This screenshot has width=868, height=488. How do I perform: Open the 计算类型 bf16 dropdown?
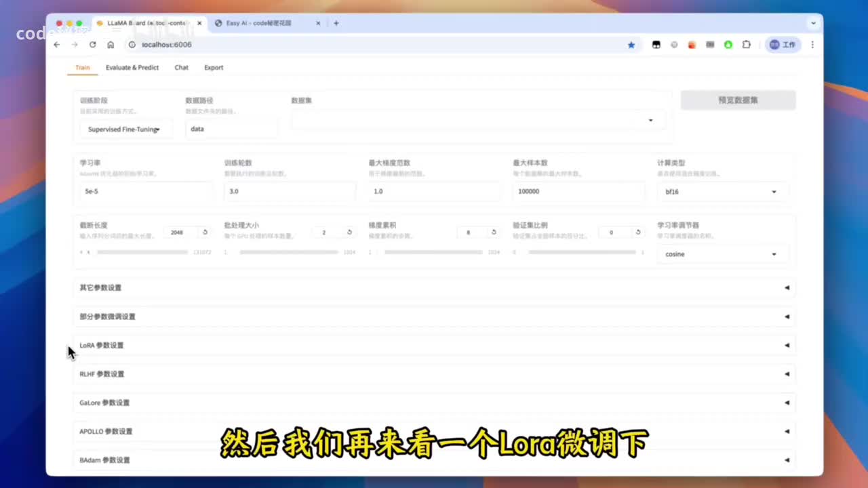click(x=723, y=192)
